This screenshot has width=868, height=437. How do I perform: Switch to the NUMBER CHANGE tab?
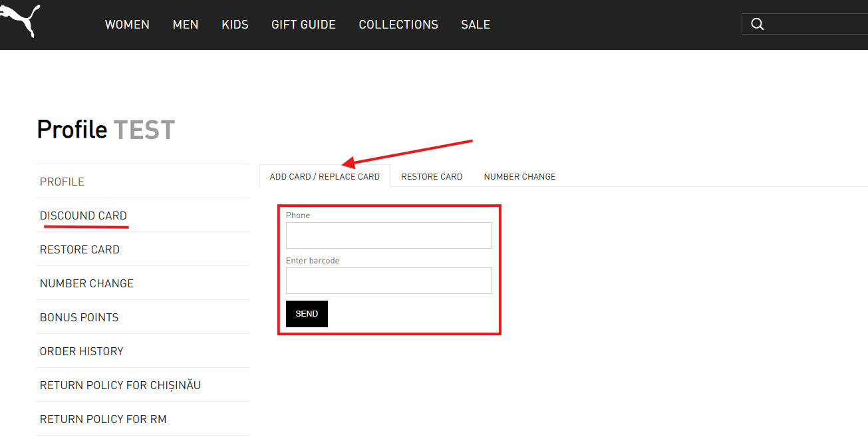519,176
